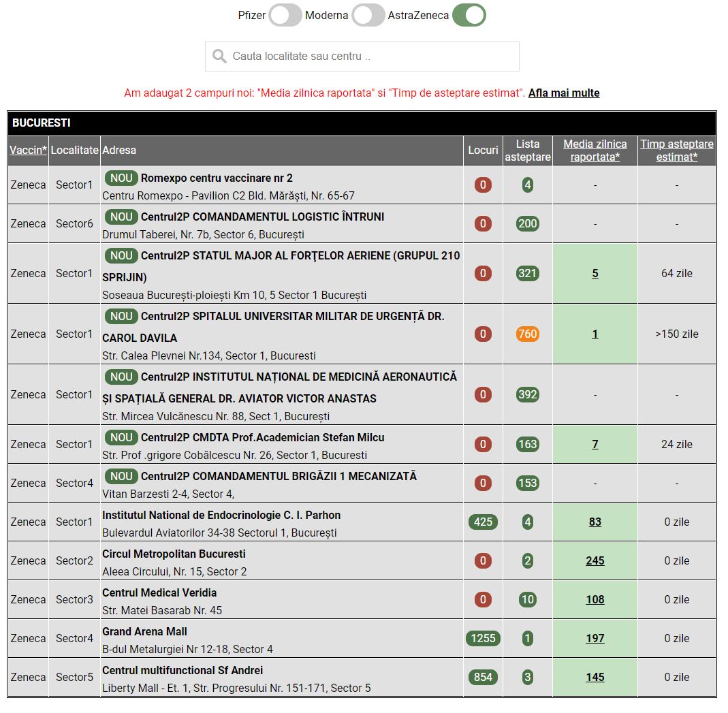Click Sector3 locality cell
This screenshot has width=728, height=713.
point(74,600)
